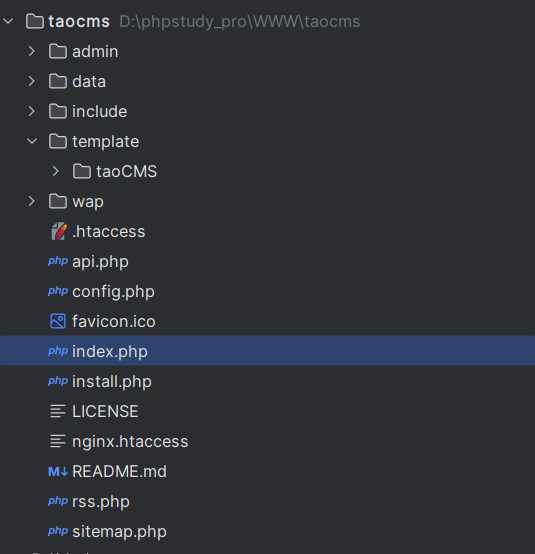Viewport: 535px width, 554px height.
Task: Collapse the template folder chevron
Action: pos(32,141)
